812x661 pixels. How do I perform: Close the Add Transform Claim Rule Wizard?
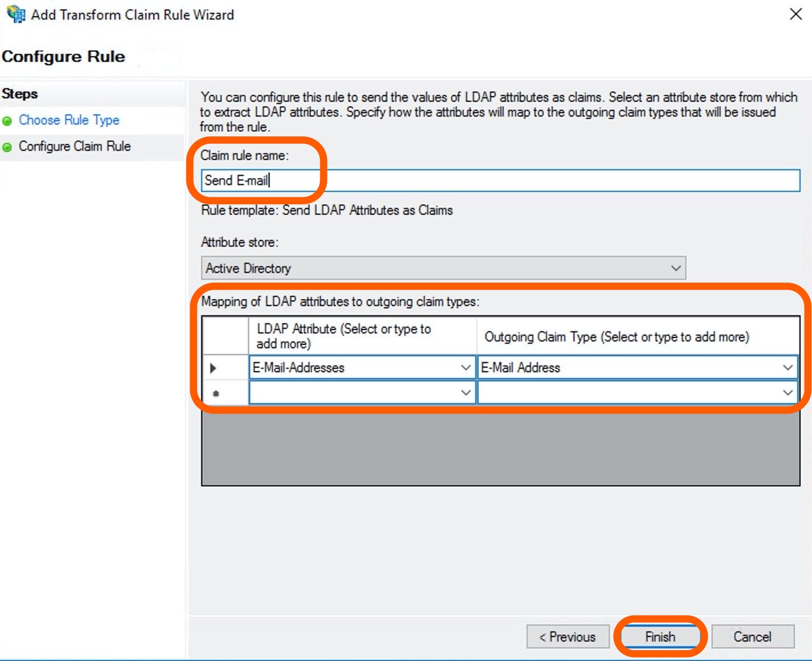coord(795,14)
